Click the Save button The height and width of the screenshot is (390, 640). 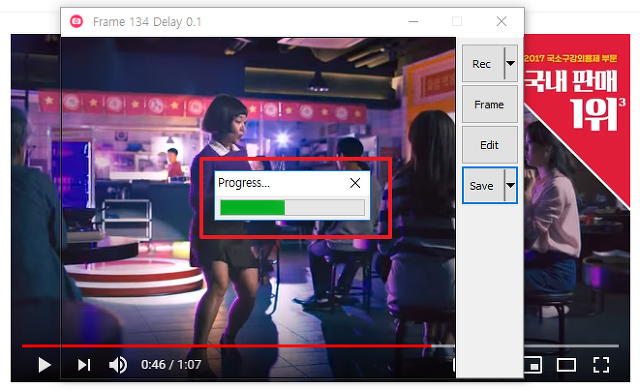coord(483,186)
